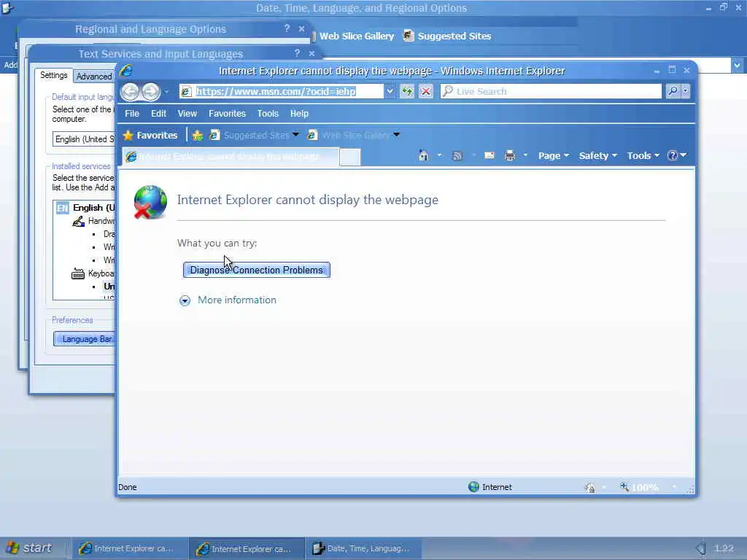
Task: Click the EN language badge in Text Services
Action: point(63,208)
